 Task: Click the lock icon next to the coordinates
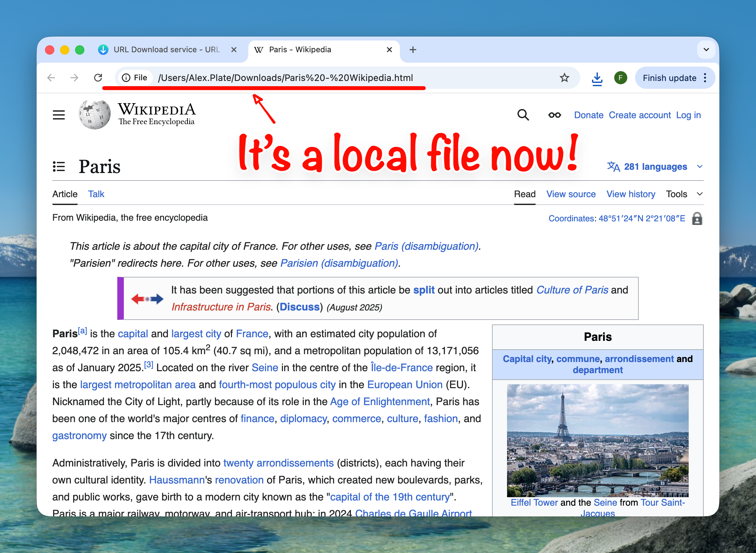click(698, 218)
